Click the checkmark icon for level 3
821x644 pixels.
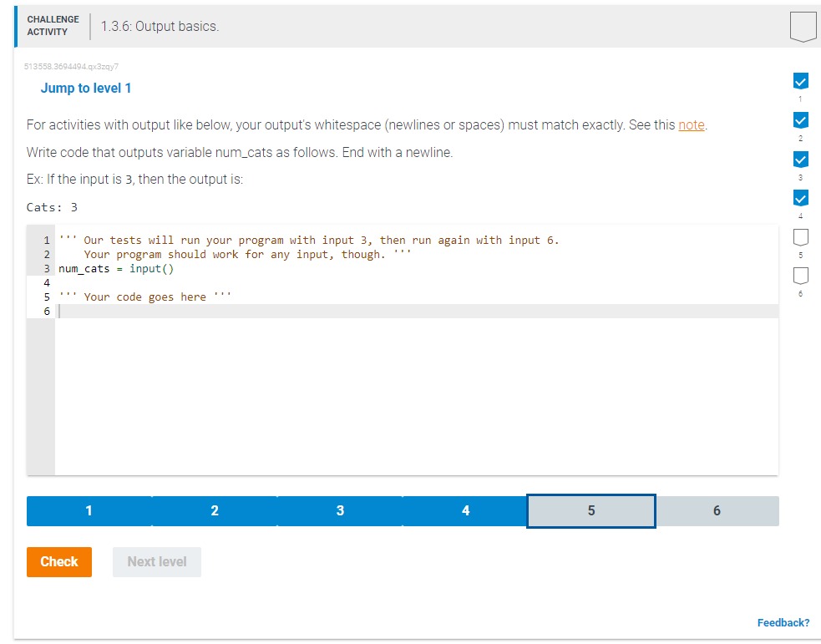click(800, 159)
